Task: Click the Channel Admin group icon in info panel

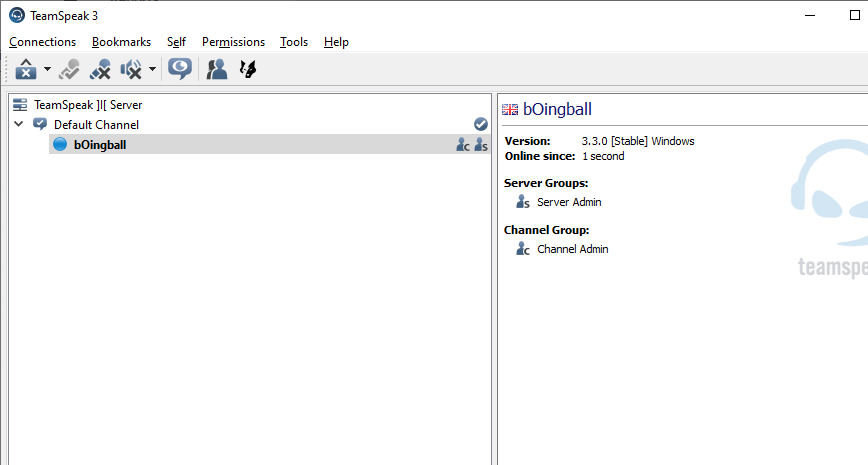Action: click(523, 249)
